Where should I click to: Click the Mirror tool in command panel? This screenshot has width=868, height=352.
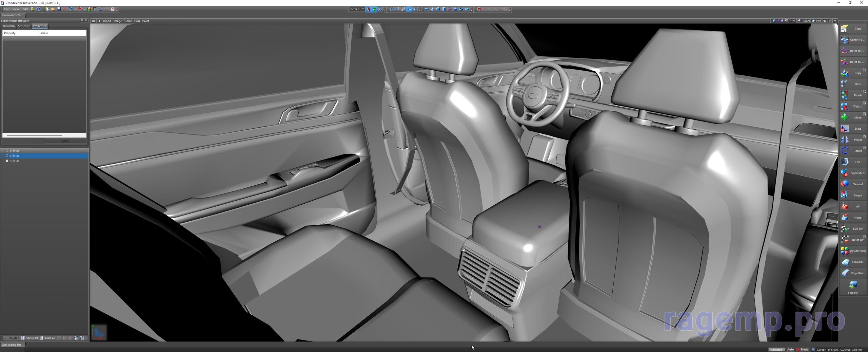point(852,140)
